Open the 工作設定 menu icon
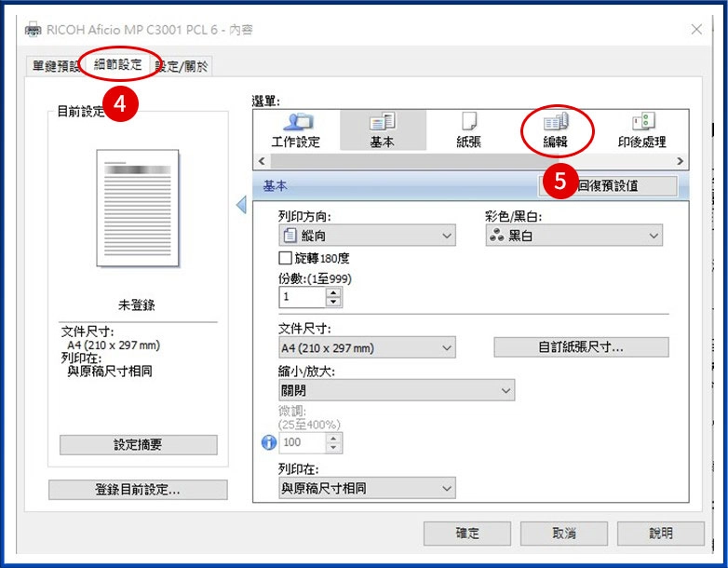Viewport: 728px width, 568px height. (296, 130)
